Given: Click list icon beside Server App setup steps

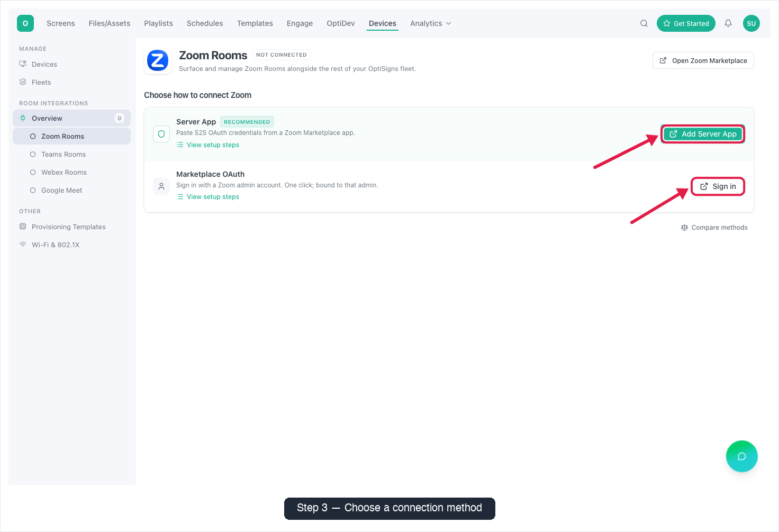Looking at the screenshot, I should pyautogui.click(x=180, y=145).
